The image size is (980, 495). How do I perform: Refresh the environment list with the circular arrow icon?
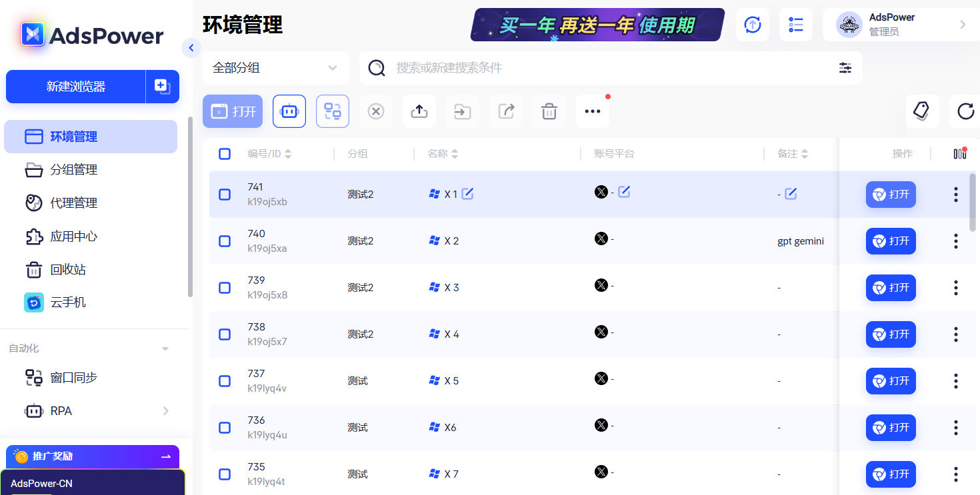click(x=964, y=112)
